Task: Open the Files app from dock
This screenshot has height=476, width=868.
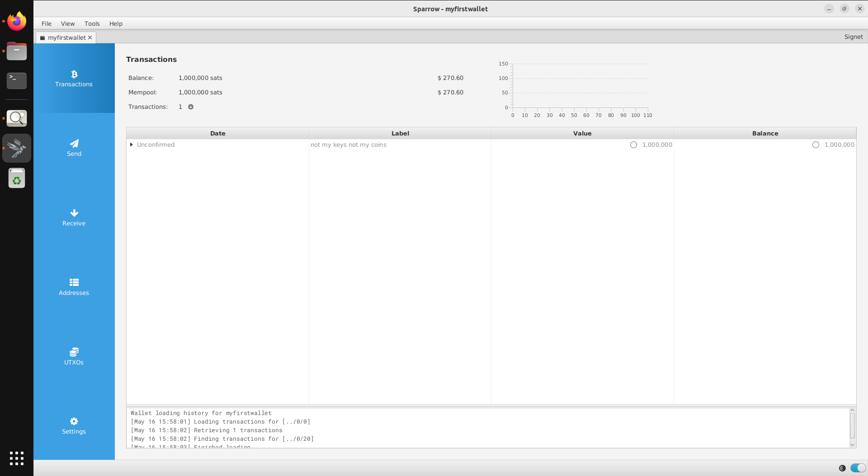Action: point(17,51)
